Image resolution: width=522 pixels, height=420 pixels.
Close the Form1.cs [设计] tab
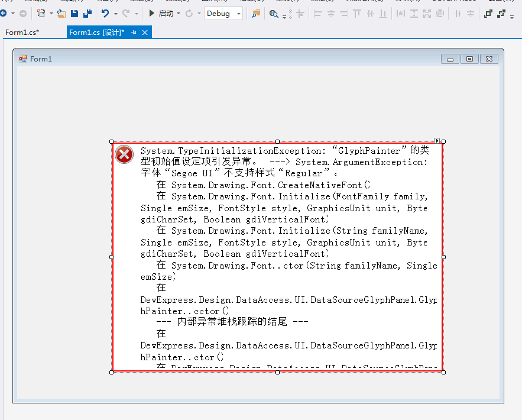[145, 33]
